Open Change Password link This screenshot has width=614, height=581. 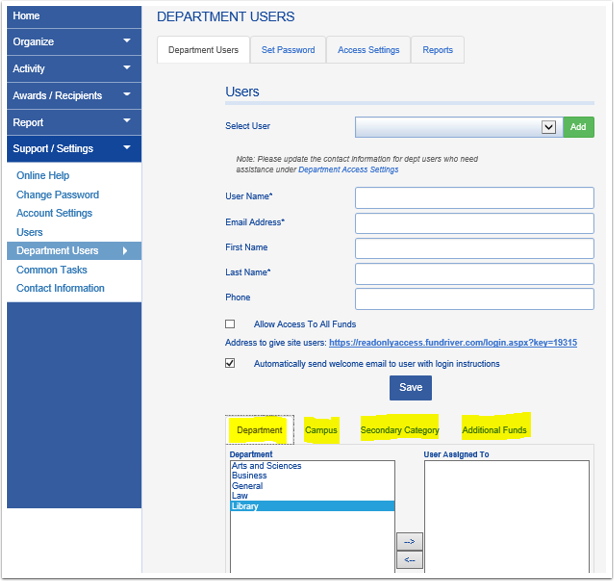click(x=58, y=195)
